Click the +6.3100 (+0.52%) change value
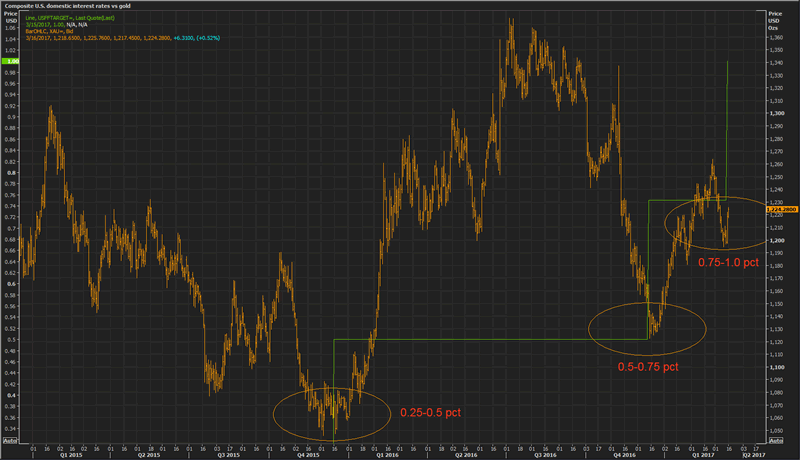Screen dimensions: 800x460 coord(196,38)
